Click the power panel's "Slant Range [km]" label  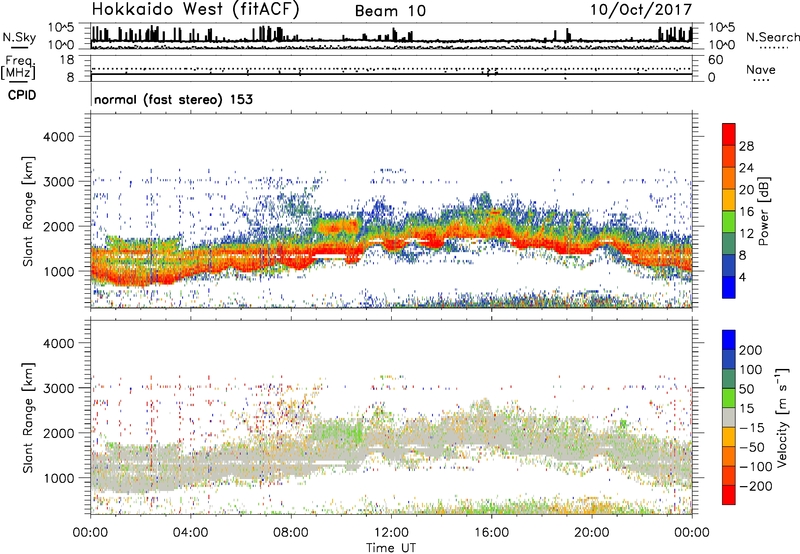[28, 211]
